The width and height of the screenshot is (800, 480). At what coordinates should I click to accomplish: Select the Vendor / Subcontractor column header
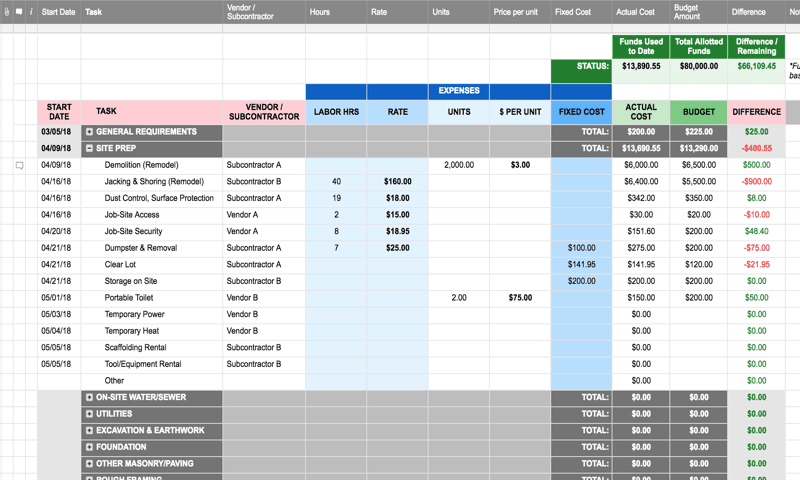point(264,12)
